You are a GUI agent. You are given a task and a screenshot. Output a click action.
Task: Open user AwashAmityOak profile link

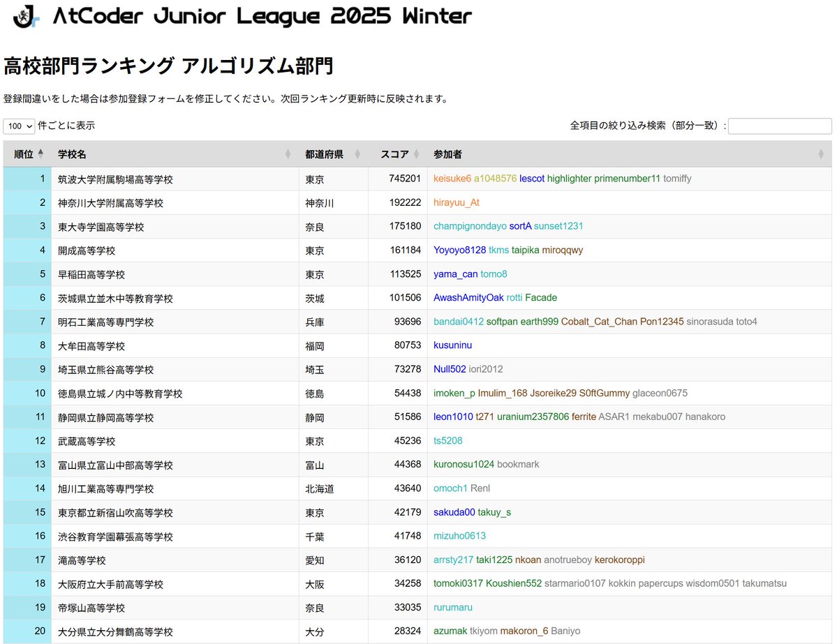(x=468, y=298)
